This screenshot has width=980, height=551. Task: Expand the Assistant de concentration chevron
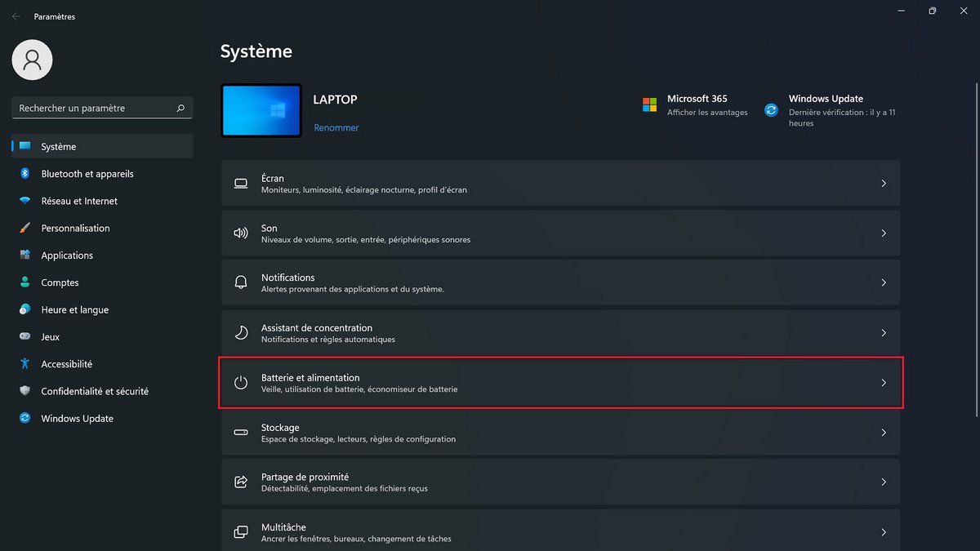pyautogui.click(x=884, y=333)
